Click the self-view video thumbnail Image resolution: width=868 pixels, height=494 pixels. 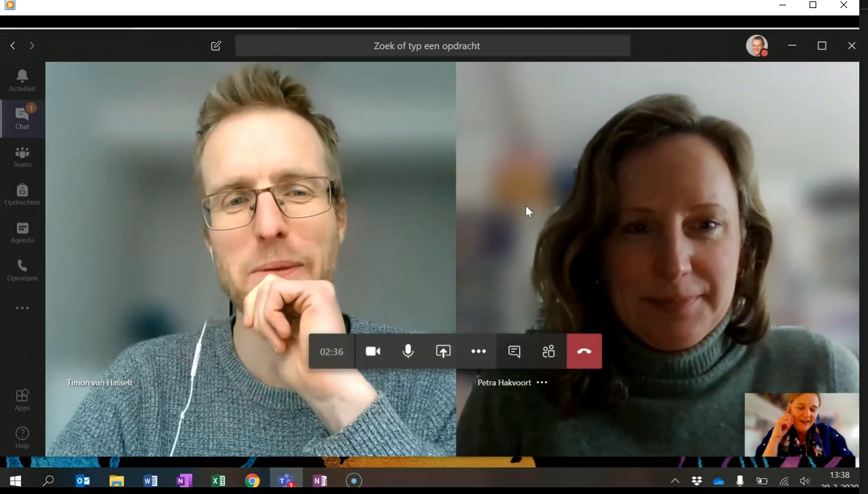[x=801, y=425]
